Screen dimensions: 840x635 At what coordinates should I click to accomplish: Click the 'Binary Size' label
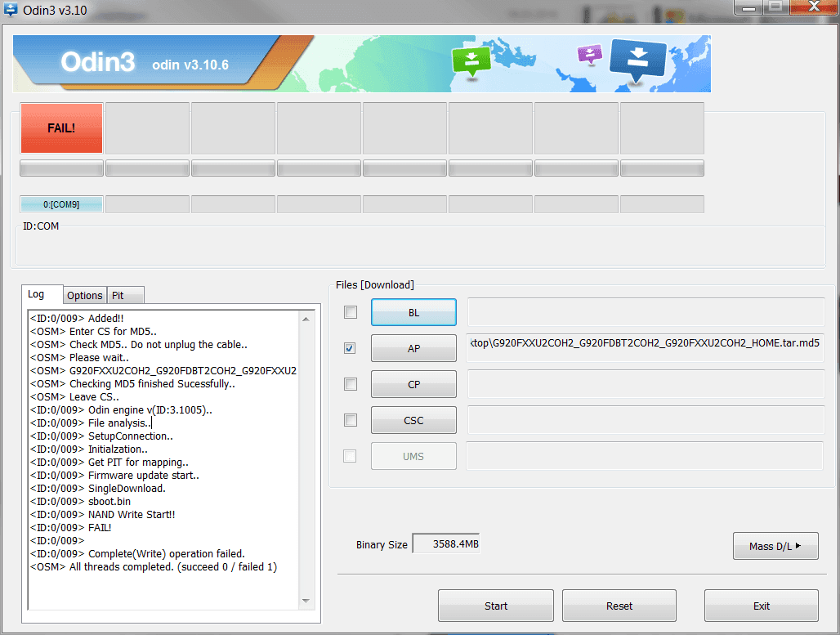382,544
